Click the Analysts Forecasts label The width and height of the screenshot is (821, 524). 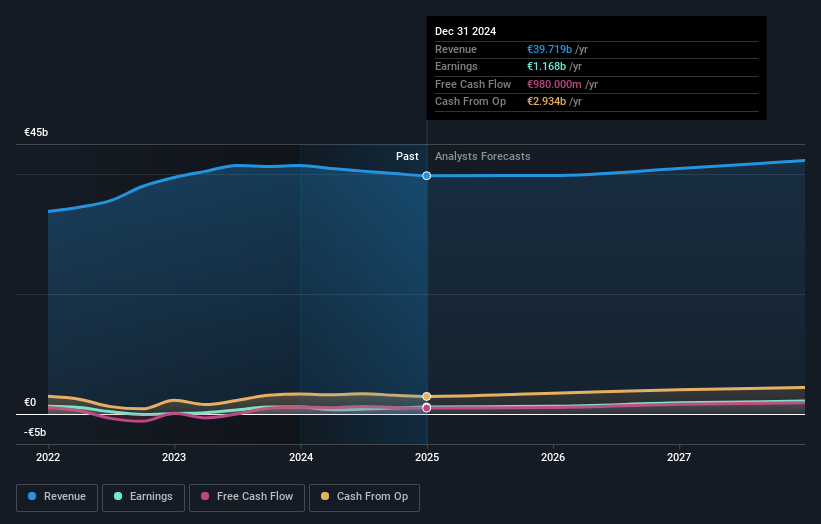tap(483, 157)
